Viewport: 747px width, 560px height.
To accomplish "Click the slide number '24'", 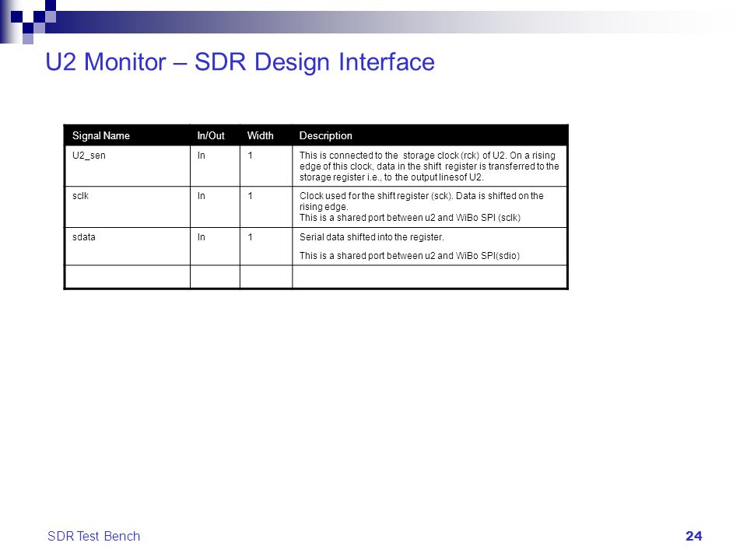I will point(693,536).
